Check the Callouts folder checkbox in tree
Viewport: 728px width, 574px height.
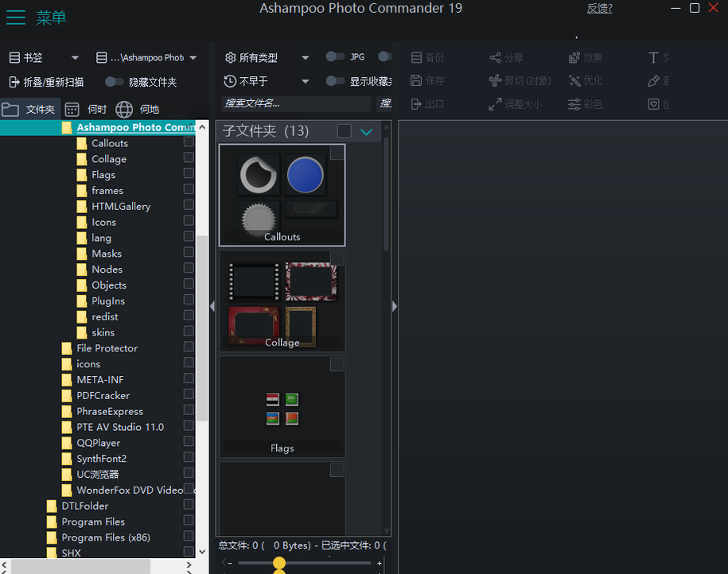[189, 142]
